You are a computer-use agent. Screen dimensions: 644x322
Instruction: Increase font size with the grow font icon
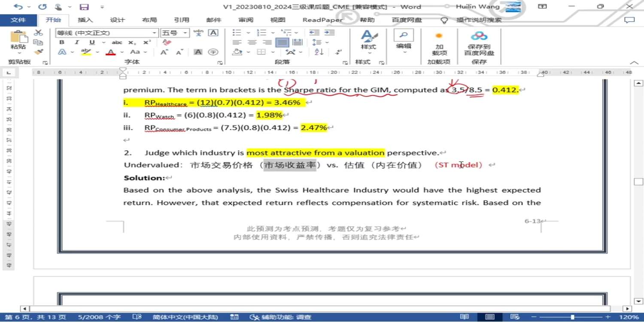(x=164, y=52)
